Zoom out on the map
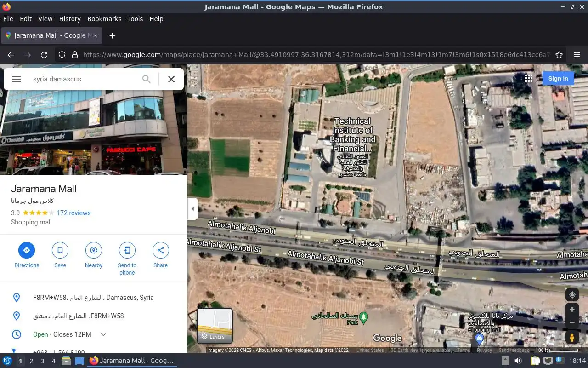Image resolution: width=588 pixels, height=368 pixels. (x=572, y=322)
